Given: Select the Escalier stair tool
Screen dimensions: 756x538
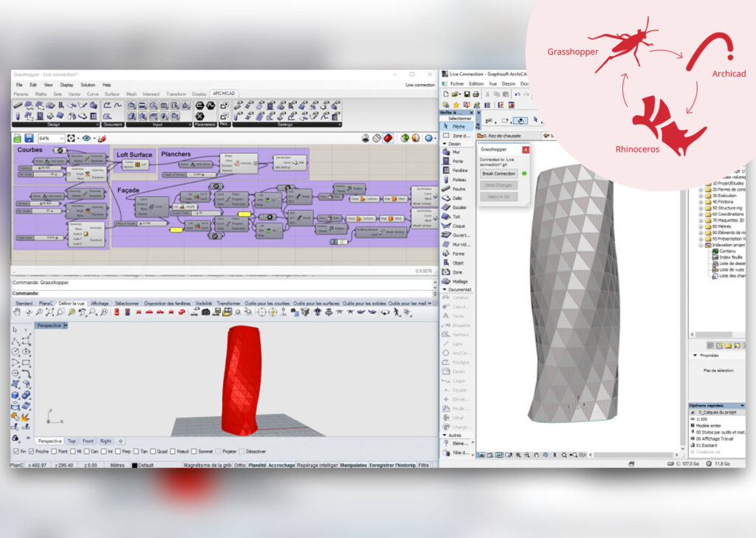Looking at the screenshot, I should click(x=456, y=207).
